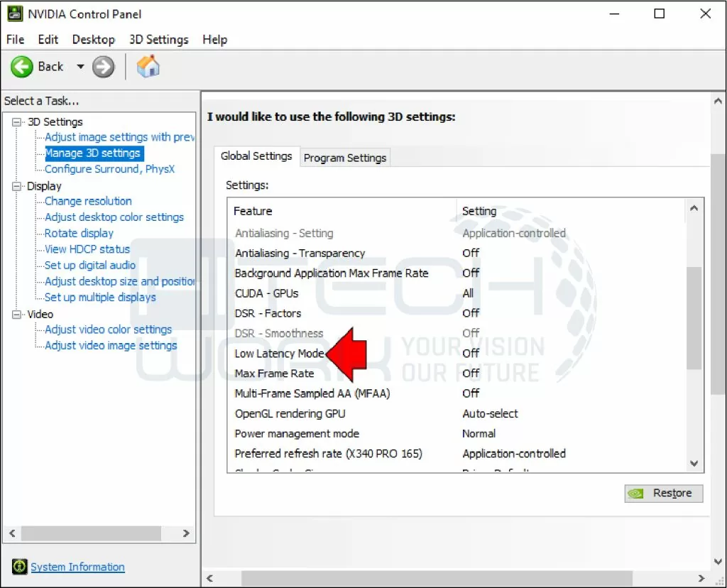Open the Back history dropdown arrow
Image resolution: width=727 pixels, height=588 pixels.
(80, 67)
